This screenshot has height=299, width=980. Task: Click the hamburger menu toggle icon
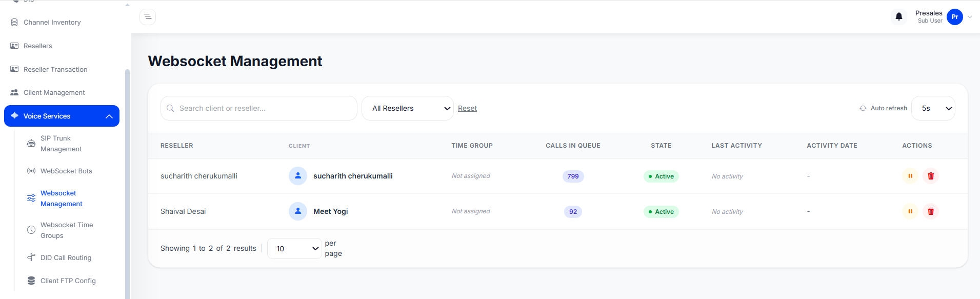[x=148, y=17]
